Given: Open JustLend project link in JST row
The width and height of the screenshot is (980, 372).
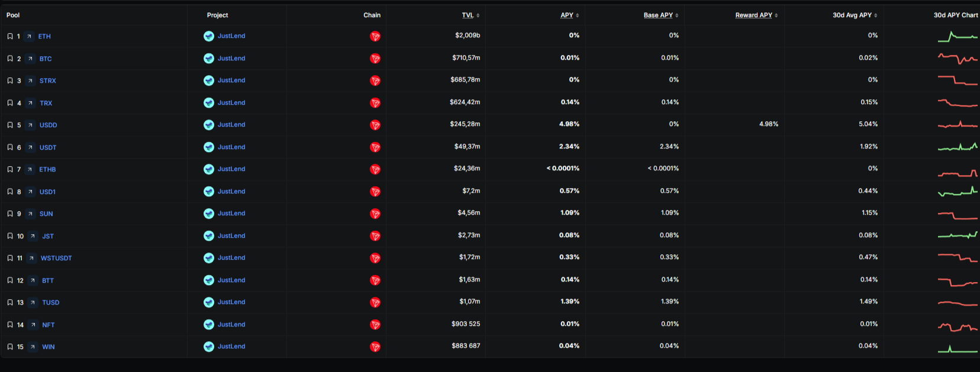Looking at the screenshot, I should click(x=231, y=236).
